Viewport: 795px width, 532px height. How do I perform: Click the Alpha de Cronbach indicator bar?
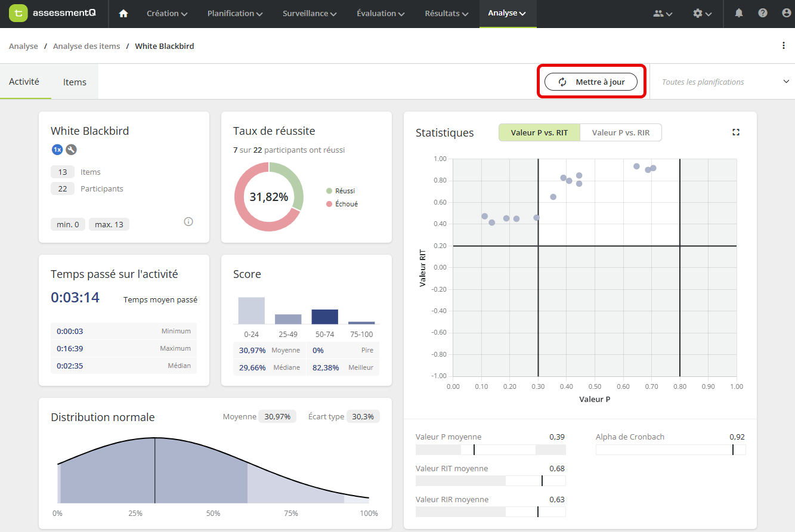671,450
